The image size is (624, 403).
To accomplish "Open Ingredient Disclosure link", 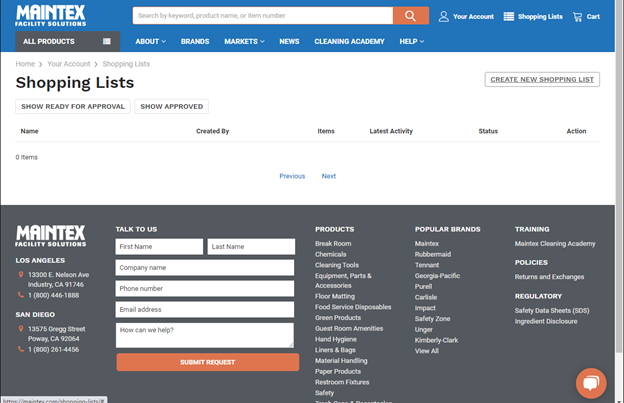I will pyautogui.click(x=546, y=321).
